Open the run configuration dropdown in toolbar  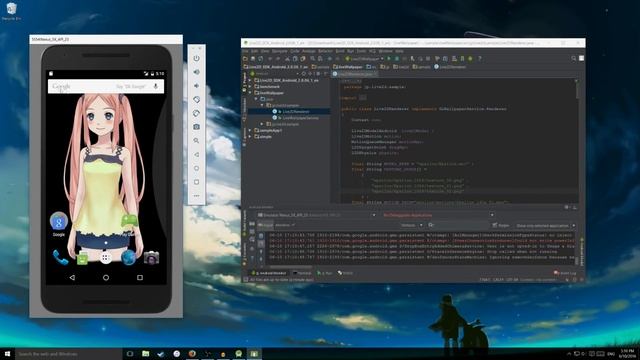point(364,59)
